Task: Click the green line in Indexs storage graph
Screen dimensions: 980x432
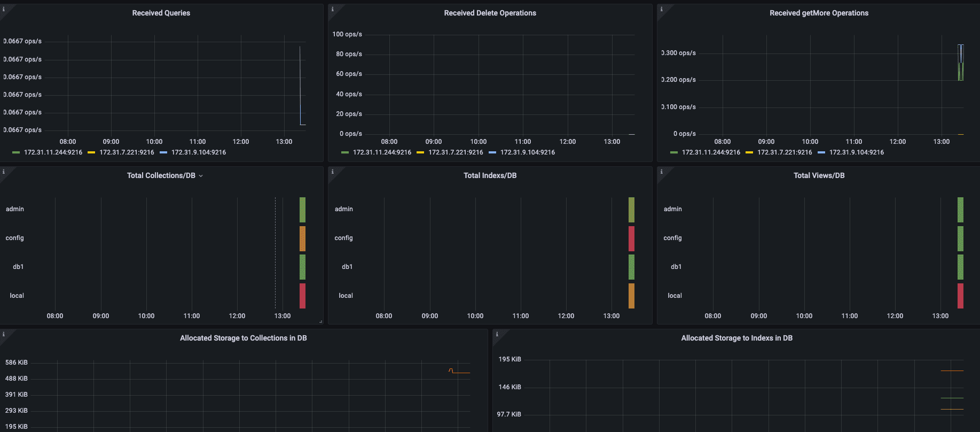Action: tap(952, 398)
